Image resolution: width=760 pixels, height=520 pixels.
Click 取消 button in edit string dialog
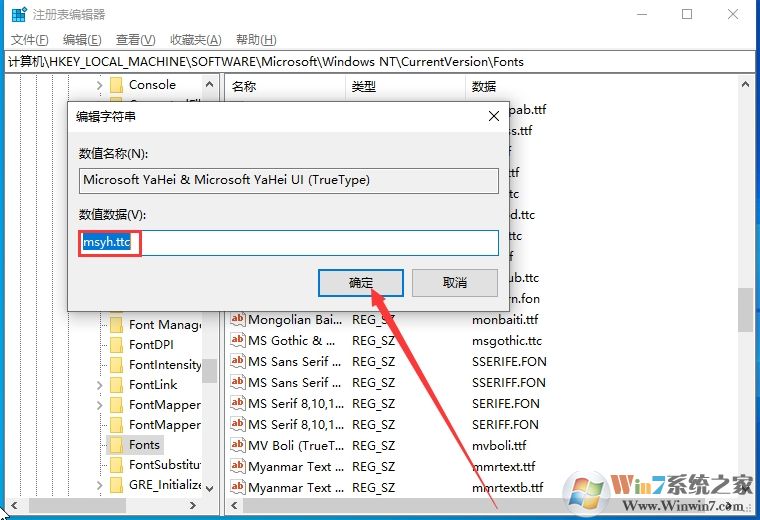(x=455, y=283)
